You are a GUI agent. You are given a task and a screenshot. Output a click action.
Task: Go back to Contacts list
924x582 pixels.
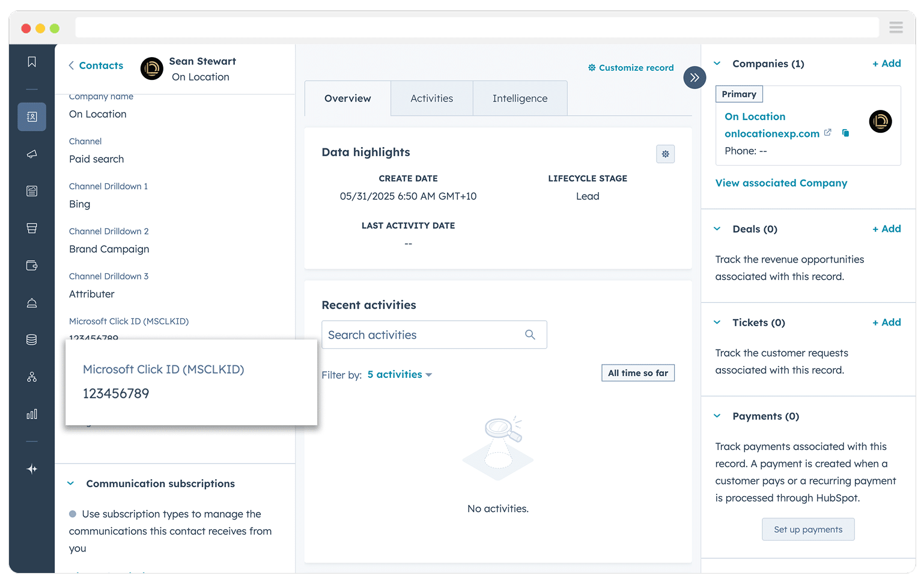(x=96, y=65)
